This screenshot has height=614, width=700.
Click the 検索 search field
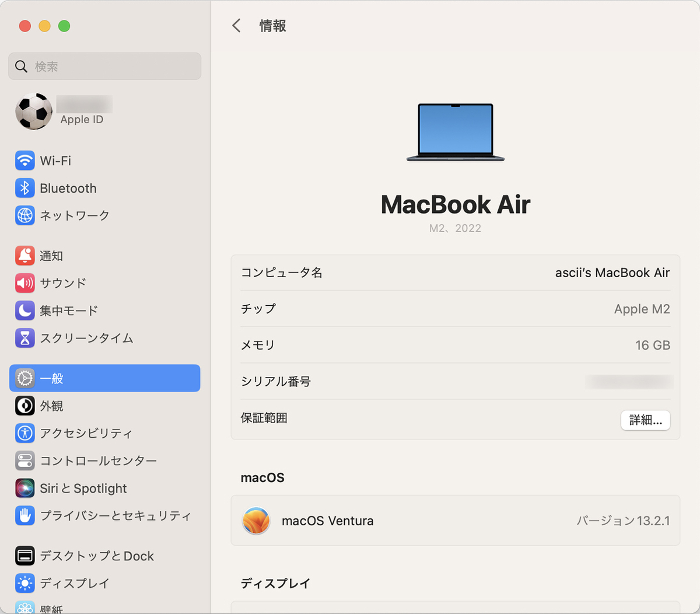click(x=105, y=67)
